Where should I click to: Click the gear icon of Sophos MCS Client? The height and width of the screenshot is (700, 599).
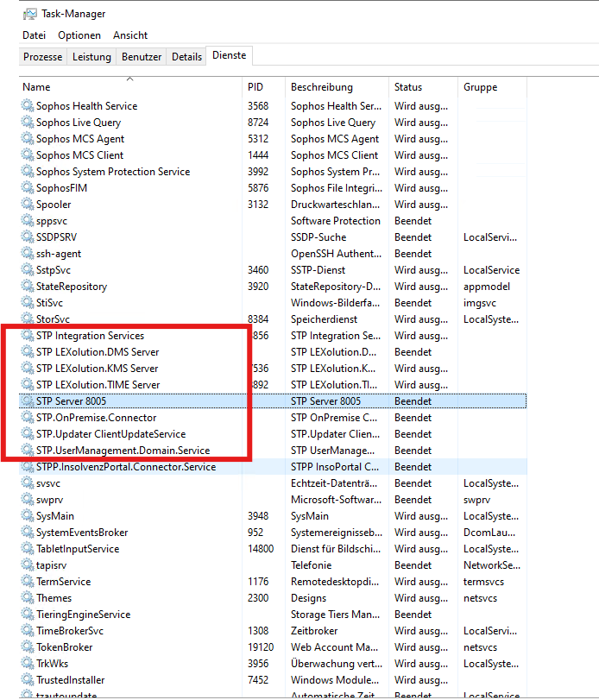tap(28, 155)
